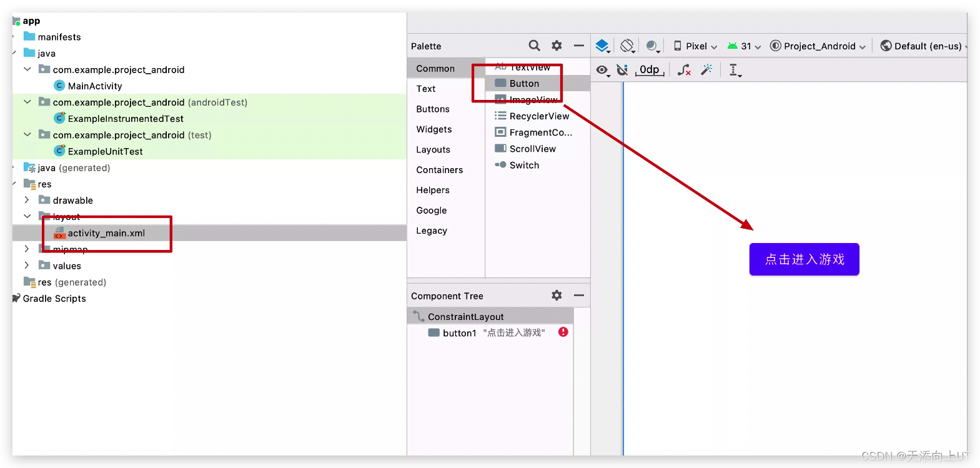Open ExampleInstrumentedTest class
Viewport: 980px width, 468px height.
click(119, 119)
